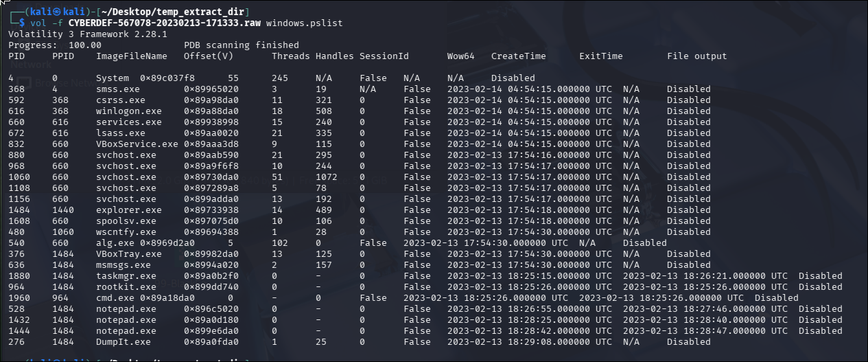Click the explorer.exe process name
868x362 pixels.
(x=129, y=210)
